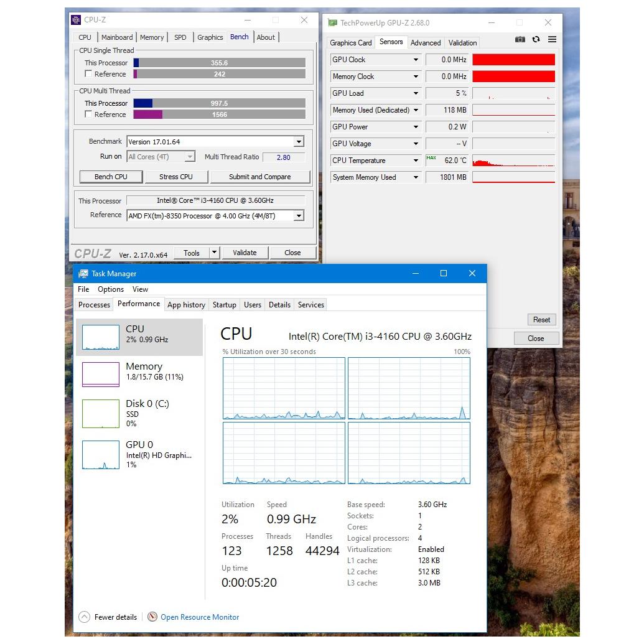Open the Options menu in Task Manager
The width and height of the screenshot is (644, 644).
pyautogui.click(x=111, y=289)
